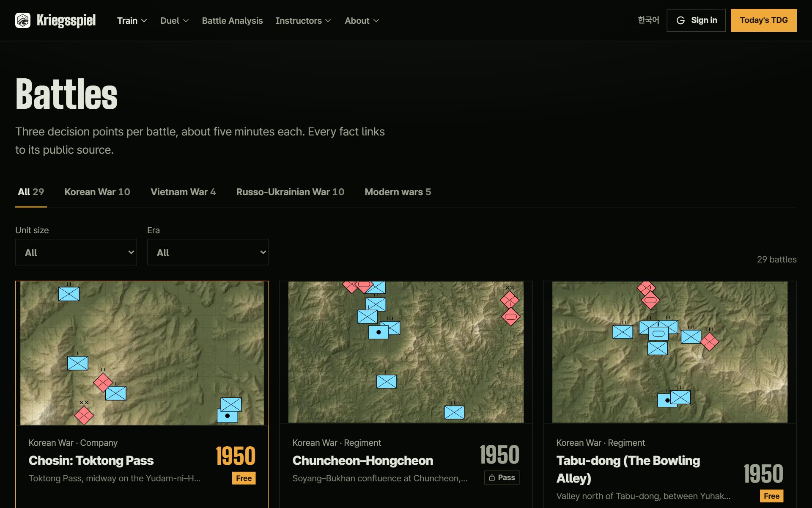Open Today's TDG

point(763,20)
